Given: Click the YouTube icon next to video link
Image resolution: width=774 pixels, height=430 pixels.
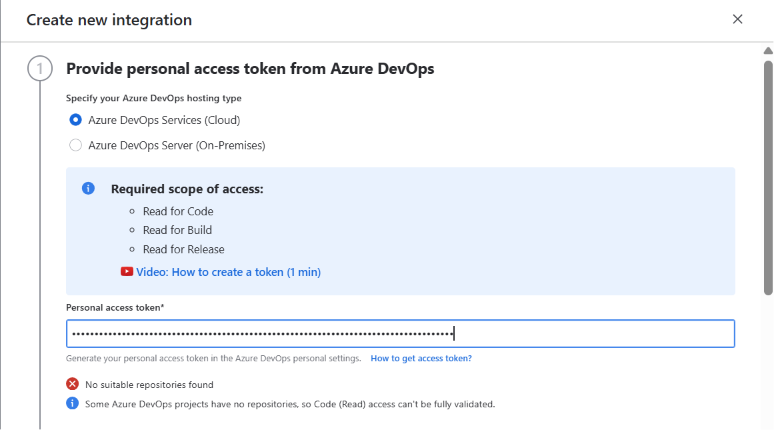Looking at the screenshot, I should (x=127, y=272).
